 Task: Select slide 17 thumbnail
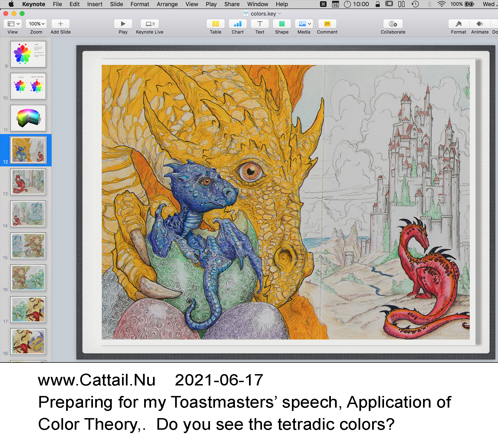(28, 310)
